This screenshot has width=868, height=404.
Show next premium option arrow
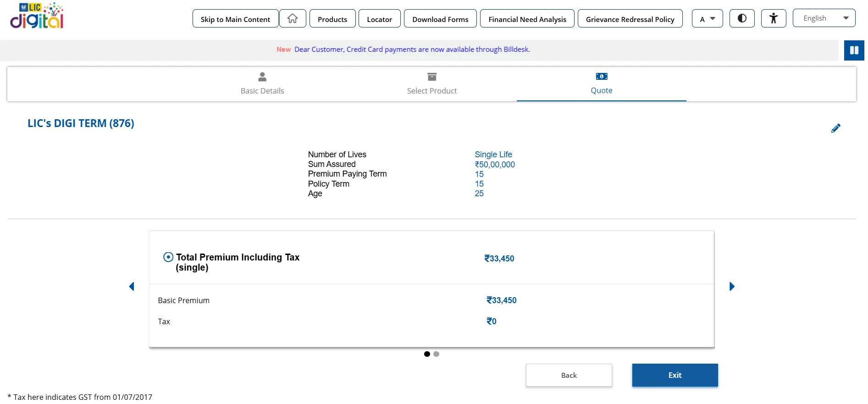[x=732, y=287]
